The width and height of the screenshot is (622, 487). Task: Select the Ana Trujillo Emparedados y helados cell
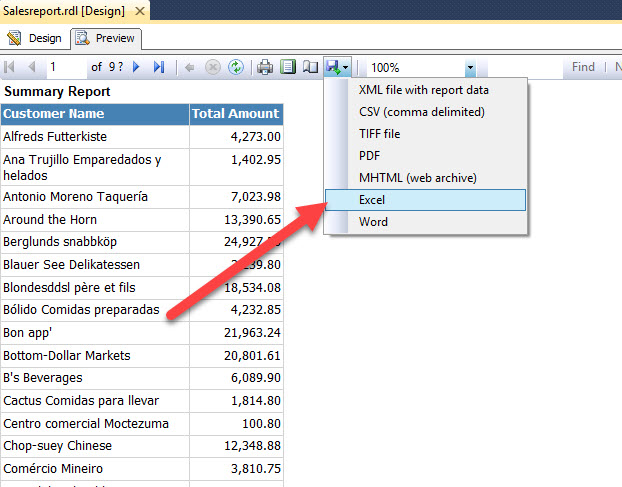95,167
